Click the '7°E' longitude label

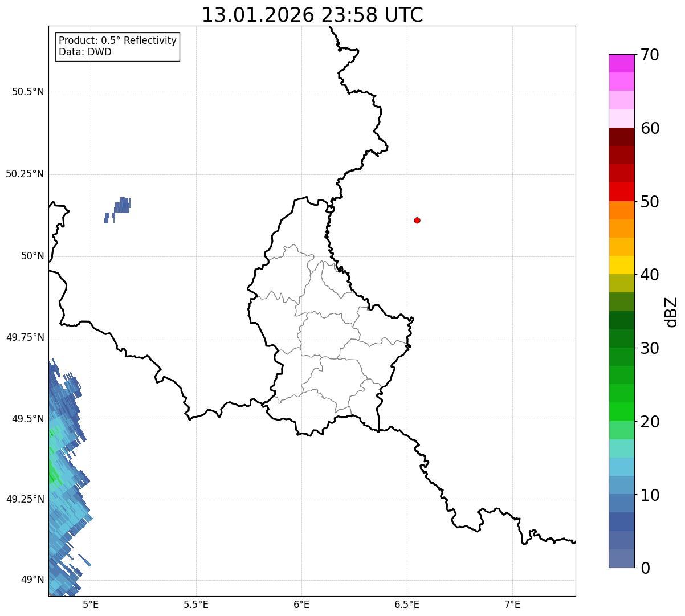[x=512, y=604]
